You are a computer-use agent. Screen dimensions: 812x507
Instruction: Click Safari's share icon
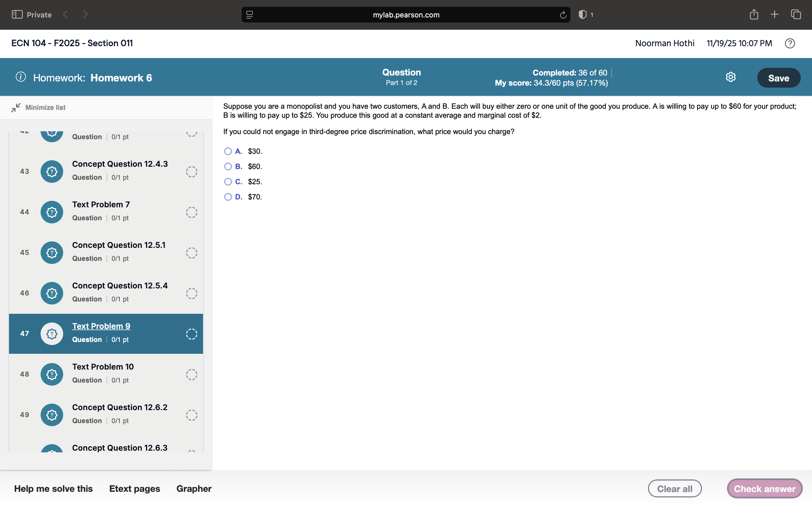(x=754, y=14)
